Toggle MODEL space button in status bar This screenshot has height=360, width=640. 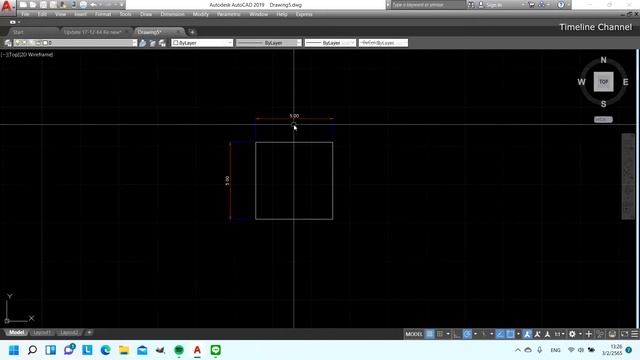click(x=413, y=334)
